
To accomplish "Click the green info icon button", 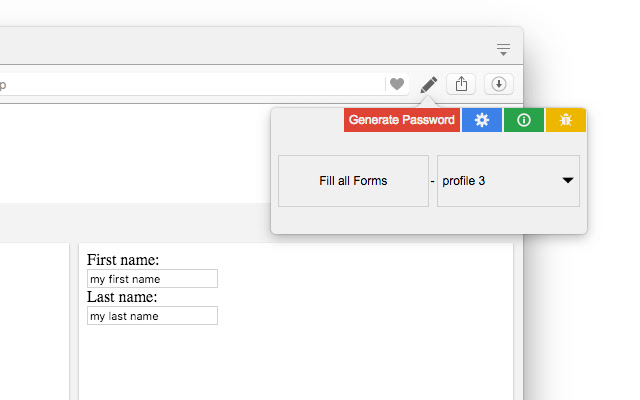I will pos(524,120).
